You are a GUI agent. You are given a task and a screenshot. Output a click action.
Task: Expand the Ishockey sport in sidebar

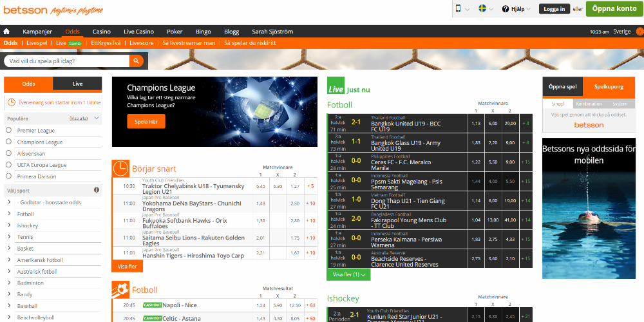click(x=9, y=225)
